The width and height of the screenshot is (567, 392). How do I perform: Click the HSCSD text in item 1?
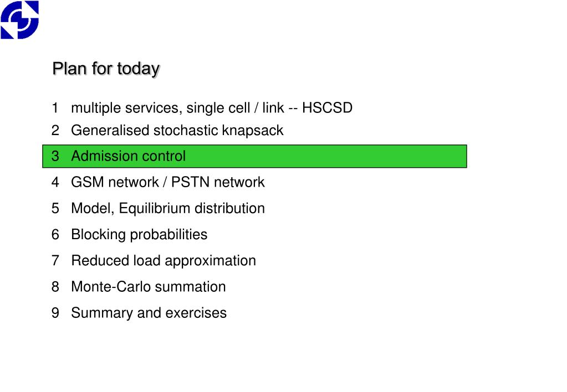point(327,107)
